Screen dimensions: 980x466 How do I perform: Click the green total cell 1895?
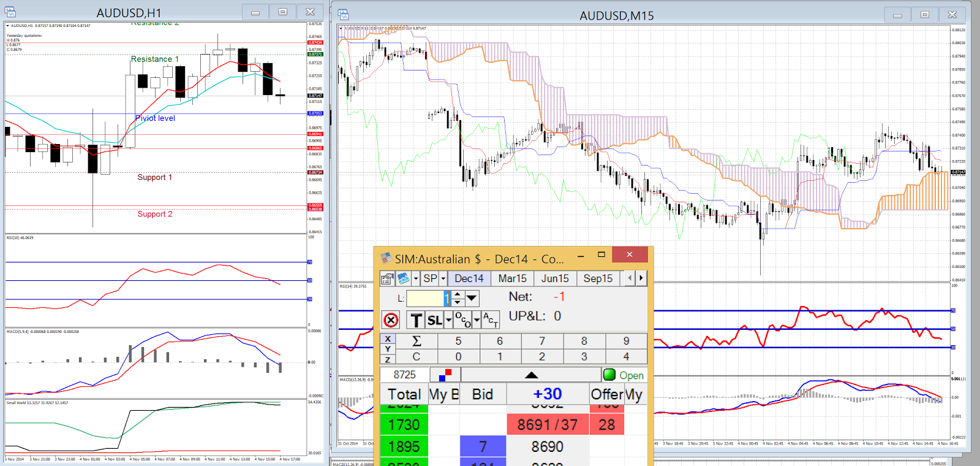pos(404,447)
